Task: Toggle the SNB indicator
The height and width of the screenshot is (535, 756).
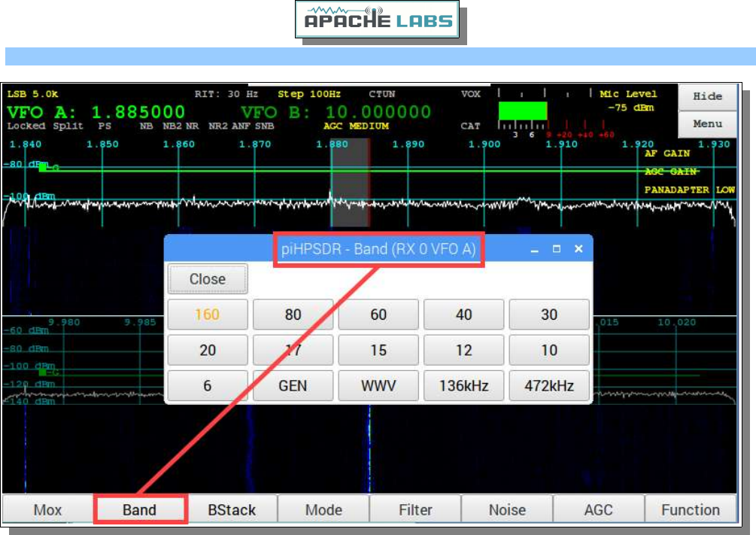Action: (x=264, y=126)
